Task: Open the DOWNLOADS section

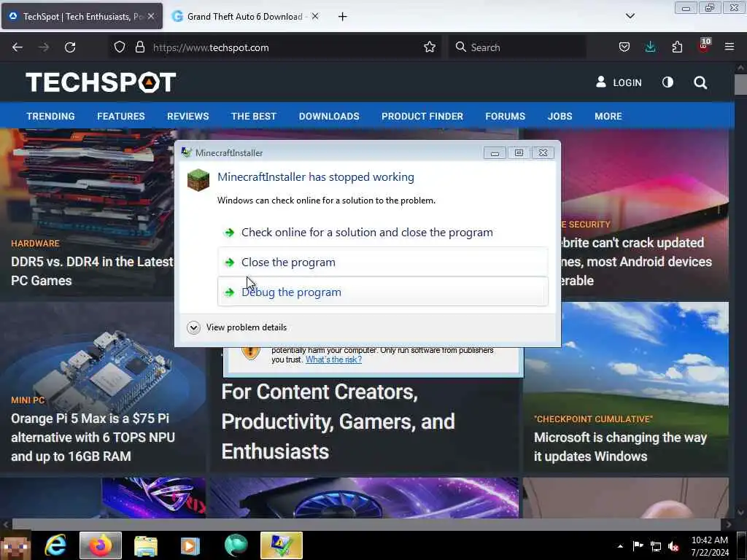Action: point(329,116)
